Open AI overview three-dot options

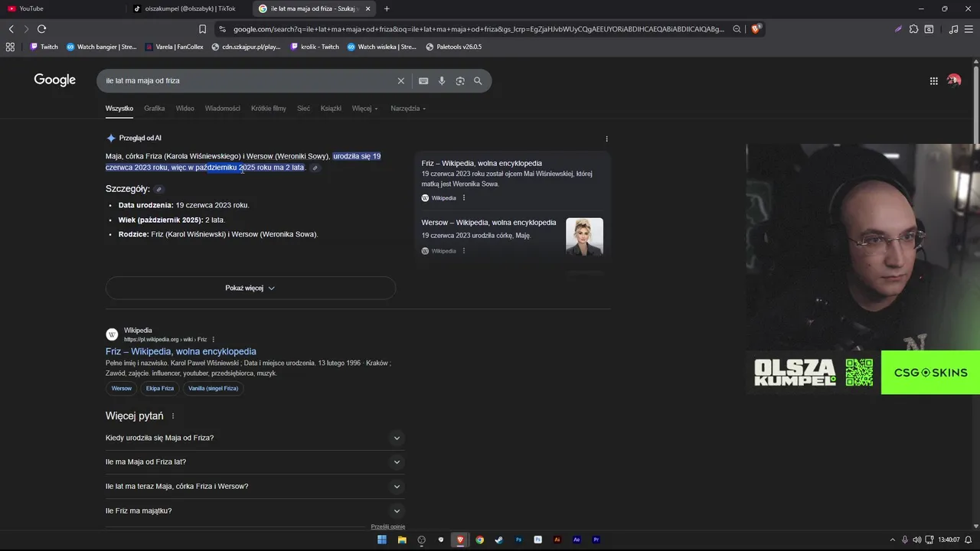click(x=606, y=139)
